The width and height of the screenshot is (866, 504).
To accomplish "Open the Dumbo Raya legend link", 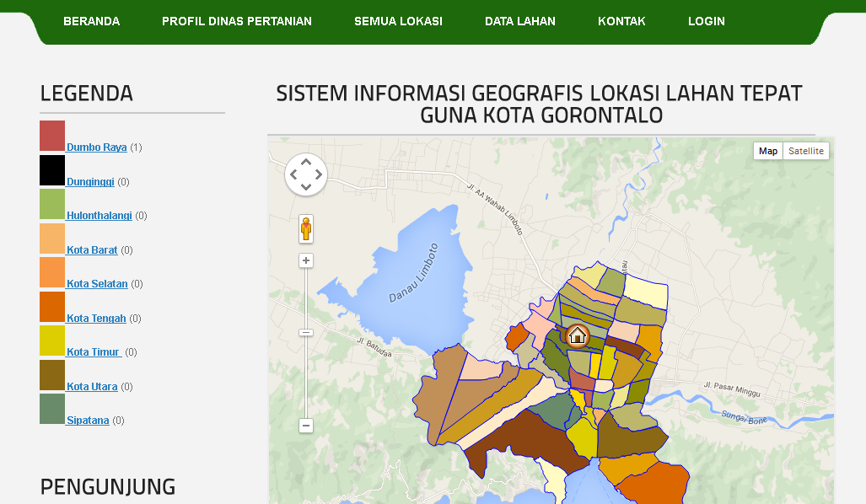I will point(96,147).
